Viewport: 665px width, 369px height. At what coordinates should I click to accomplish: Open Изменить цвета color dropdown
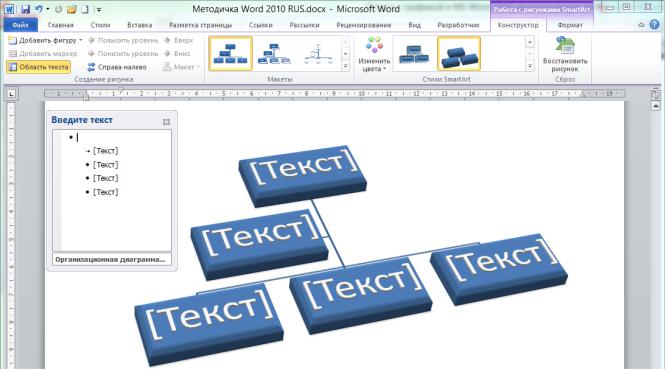374,54
